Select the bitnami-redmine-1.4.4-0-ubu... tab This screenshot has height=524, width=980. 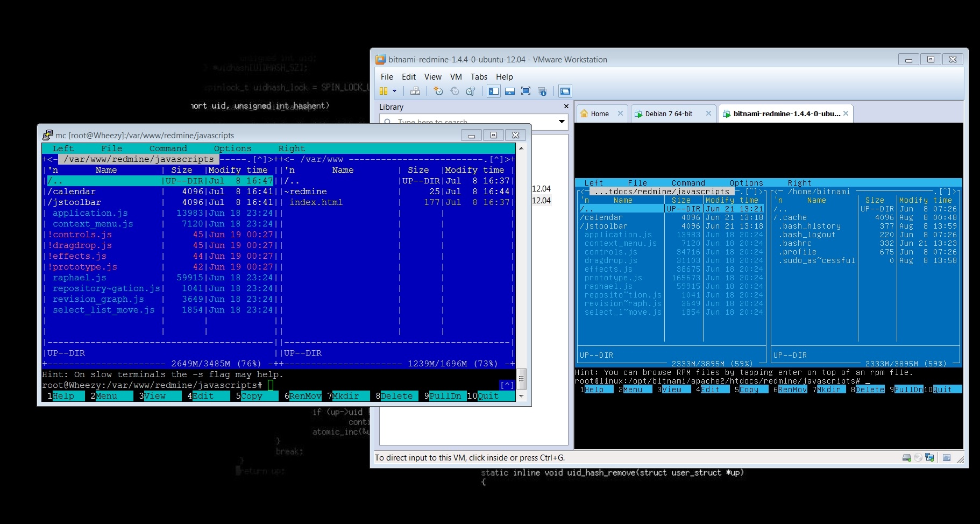787,114
